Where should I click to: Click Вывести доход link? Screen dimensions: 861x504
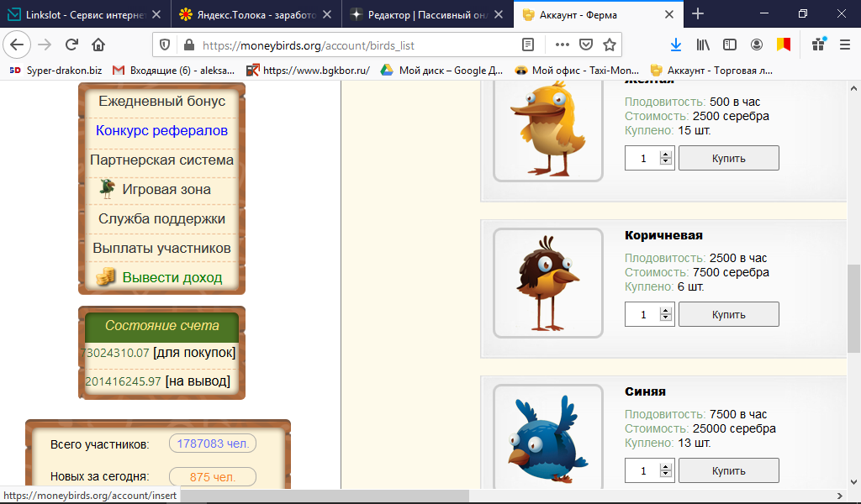172,277
